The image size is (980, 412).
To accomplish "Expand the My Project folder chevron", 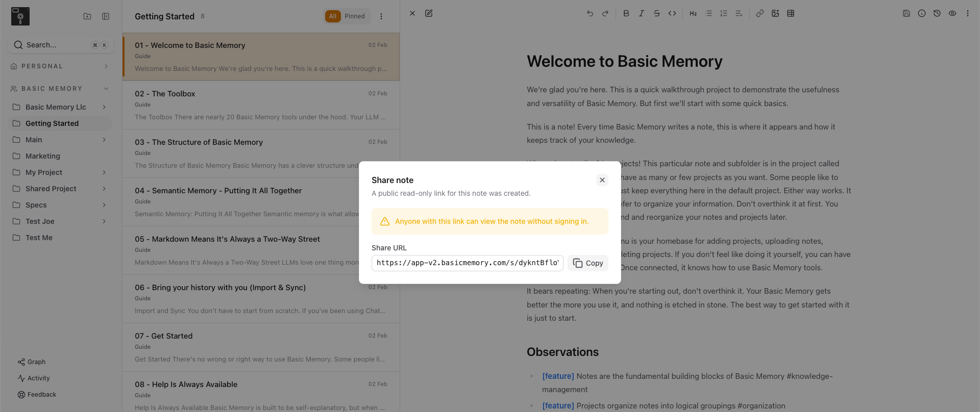I will [104, 172].
